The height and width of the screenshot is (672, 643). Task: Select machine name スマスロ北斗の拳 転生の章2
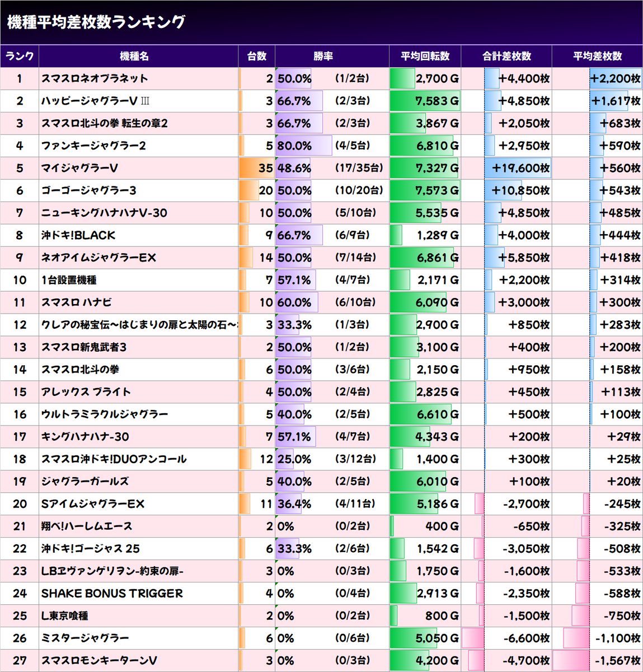105,123
